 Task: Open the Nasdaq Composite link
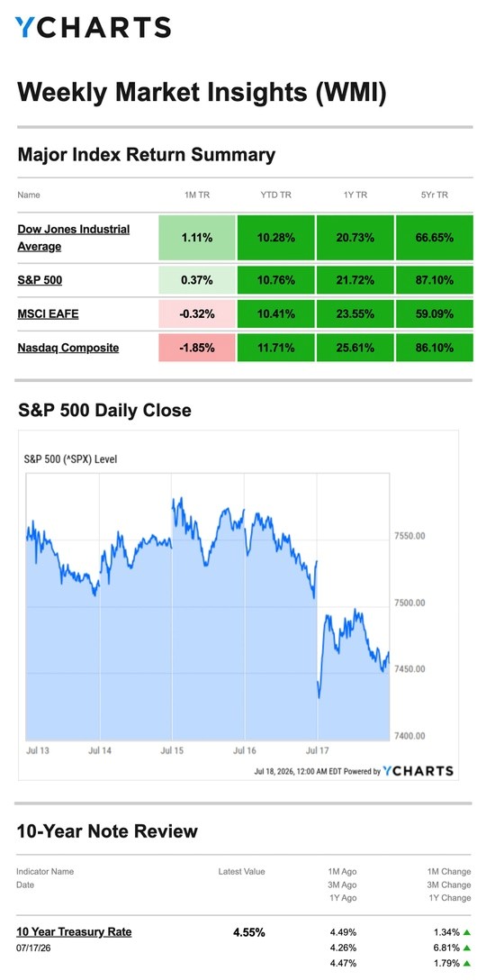[x=68, y=348]
